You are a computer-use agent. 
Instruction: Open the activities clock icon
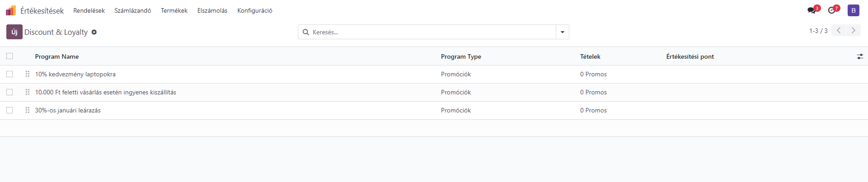tap(831, 10)
